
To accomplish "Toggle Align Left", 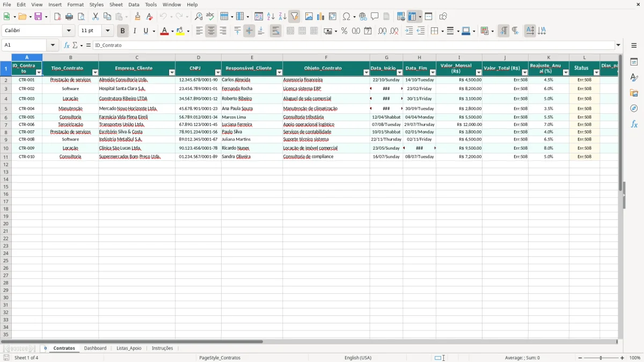I will pos(199,31).
